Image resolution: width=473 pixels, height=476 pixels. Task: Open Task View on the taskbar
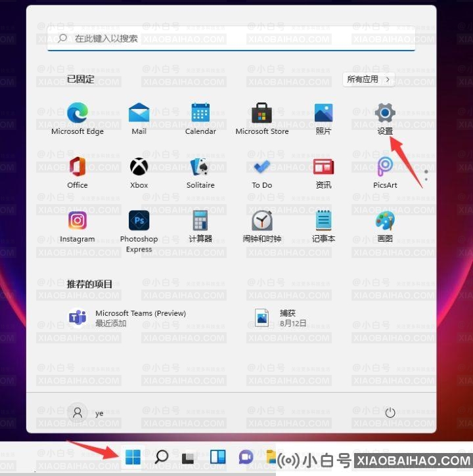189,458
